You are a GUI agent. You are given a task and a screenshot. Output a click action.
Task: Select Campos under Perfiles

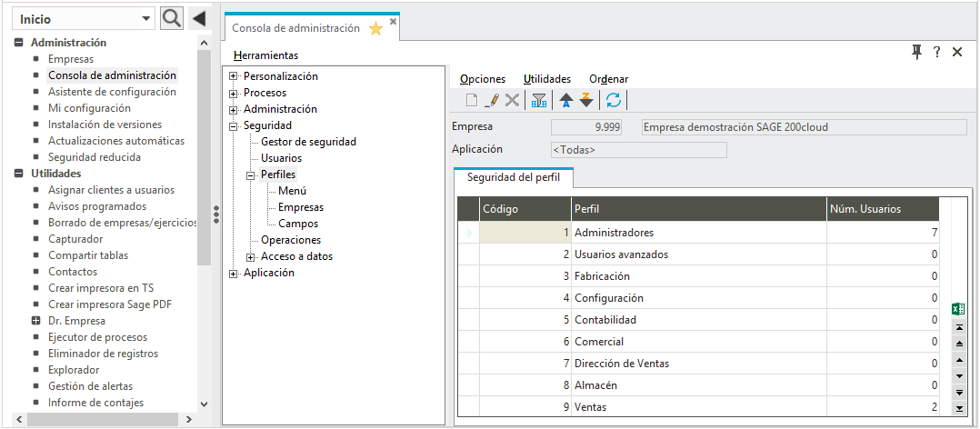(x=298, y=224)
